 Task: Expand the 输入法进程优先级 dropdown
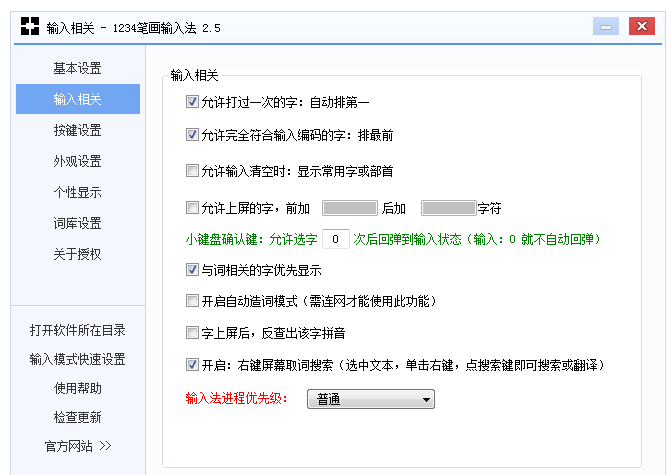point(370,399)
